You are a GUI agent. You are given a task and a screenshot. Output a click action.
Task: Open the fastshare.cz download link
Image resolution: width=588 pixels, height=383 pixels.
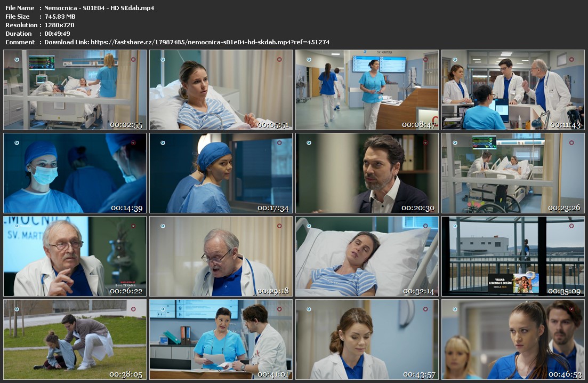[210, 42]
